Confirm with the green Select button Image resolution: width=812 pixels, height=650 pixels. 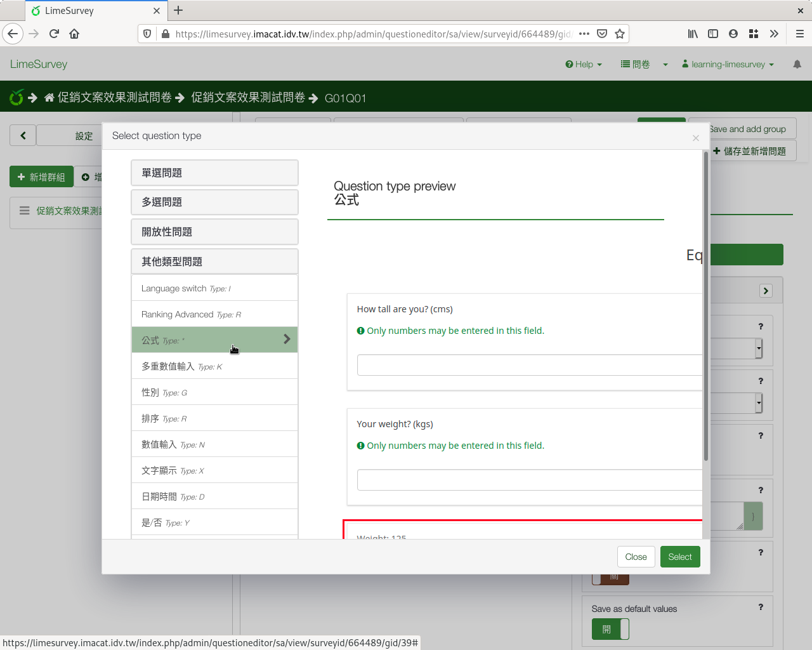point(680,557)
